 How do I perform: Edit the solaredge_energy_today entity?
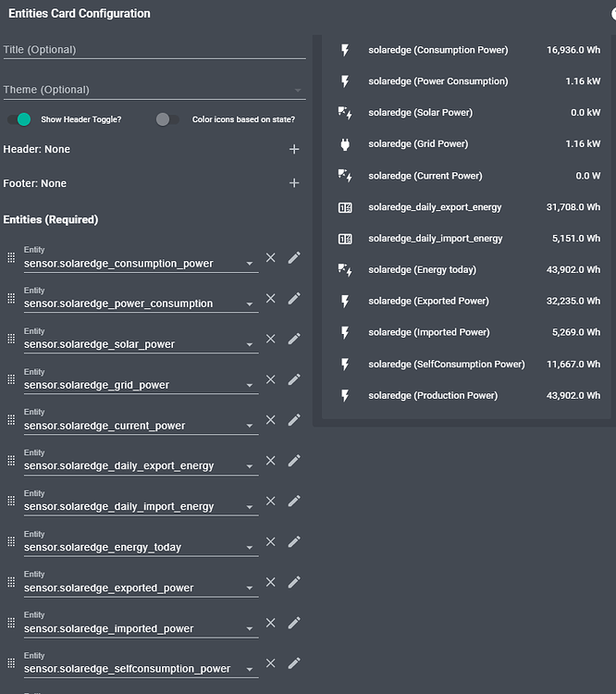pyautogui.click(x=294, y=541)
